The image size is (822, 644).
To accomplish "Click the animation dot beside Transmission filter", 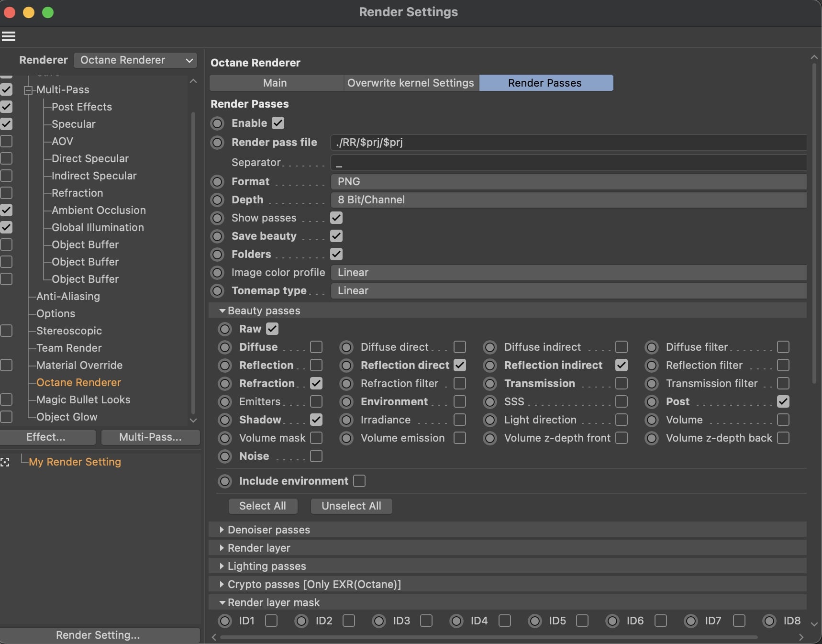I will click(x=652, y=384).
